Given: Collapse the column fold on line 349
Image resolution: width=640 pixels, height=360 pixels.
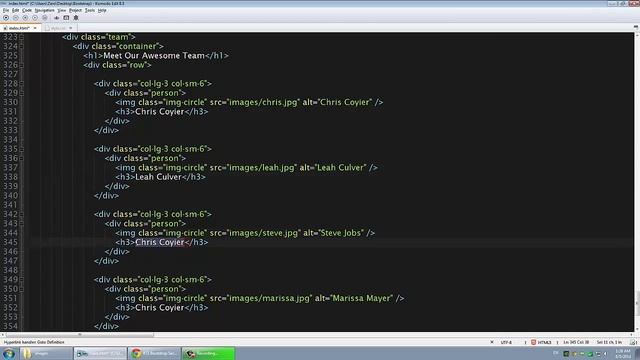Looking at the screenshot, I should 22,280.
